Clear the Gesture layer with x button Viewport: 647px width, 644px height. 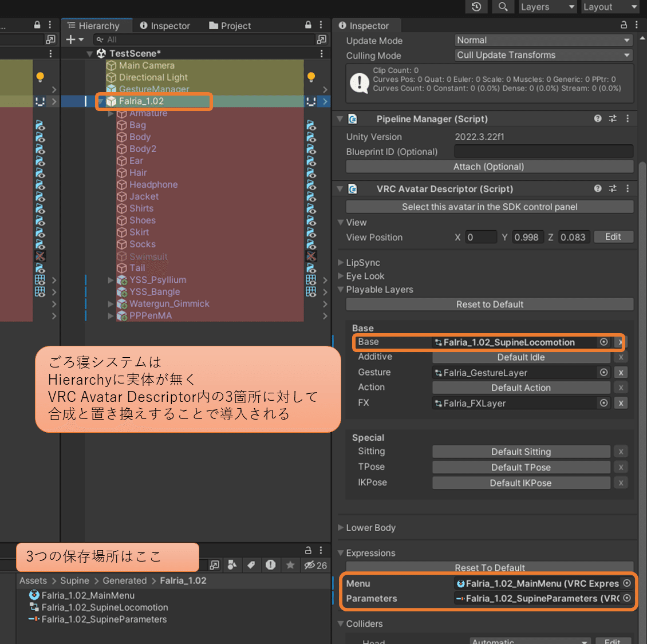(621, 373)
